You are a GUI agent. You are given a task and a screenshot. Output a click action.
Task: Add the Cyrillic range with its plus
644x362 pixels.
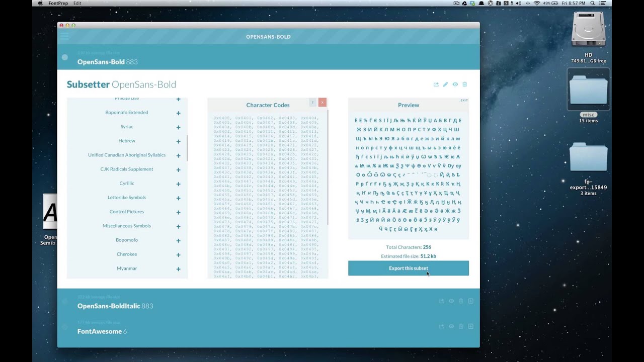pos(178,184)
